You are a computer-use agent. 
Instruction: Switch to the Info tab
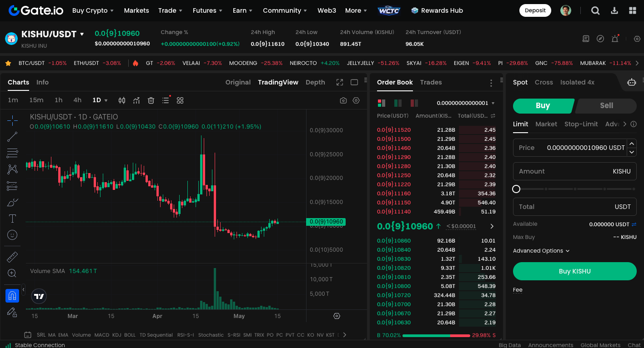pos(43,82)
